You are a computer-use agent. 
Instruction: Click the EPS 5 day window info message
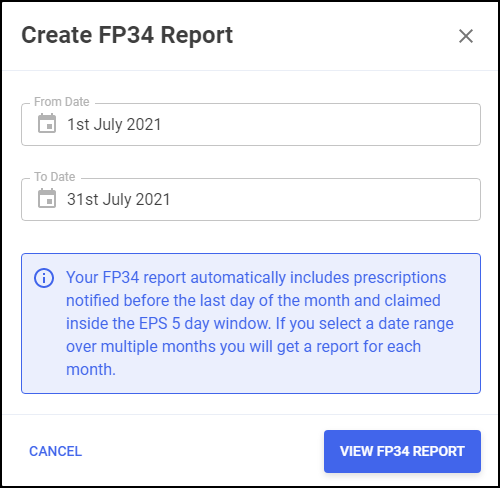click(x=260, y=323)
